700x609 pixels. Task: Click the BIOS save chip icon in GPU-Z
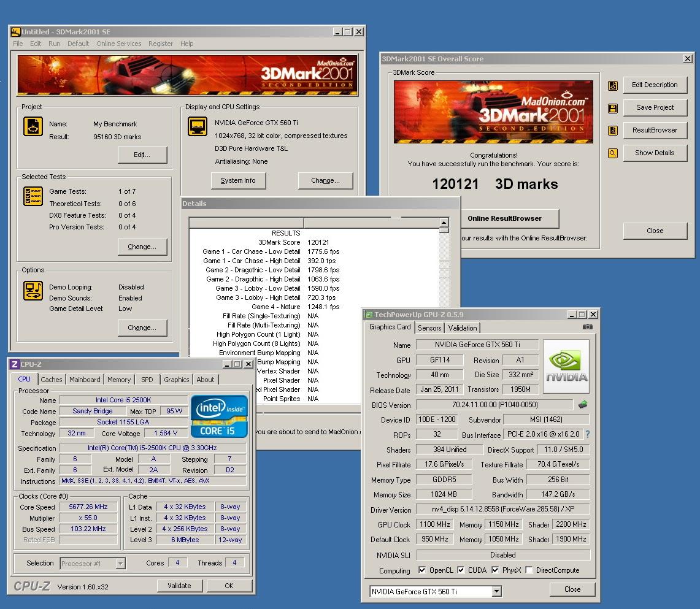coord(583,405)
